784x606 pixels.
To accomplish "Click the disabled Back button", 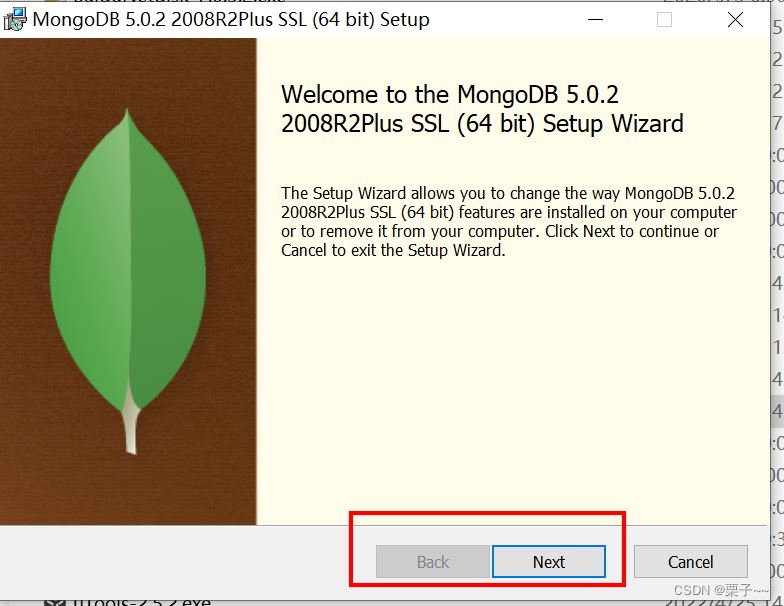I will tap(432, 562).
